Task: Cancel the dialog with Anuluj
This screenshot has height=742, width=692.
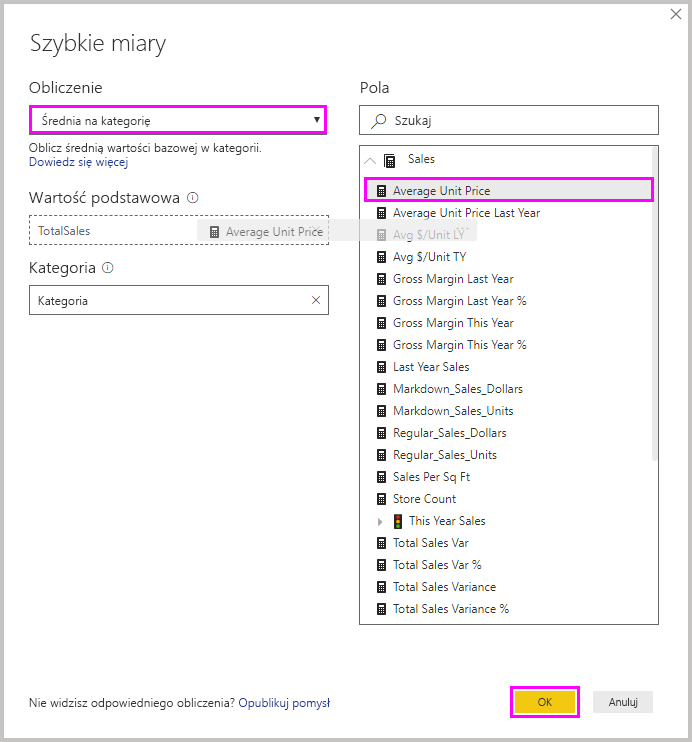Action: click(623, 702)
